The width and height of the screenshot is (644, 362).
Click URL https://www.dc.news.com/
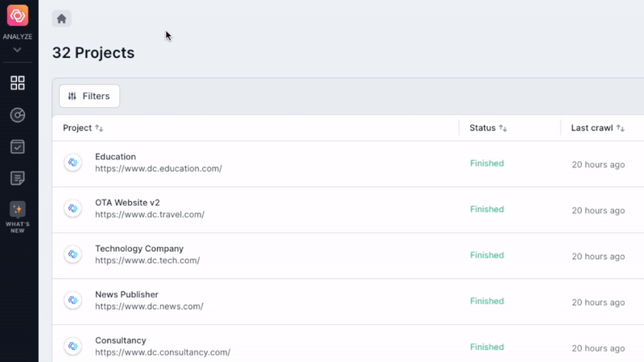(149, 306)
